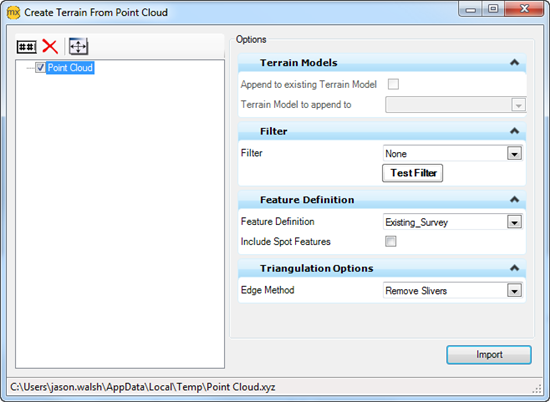
Task: Open Terrain Model to append to dropdown
Action: pos(456,105)
